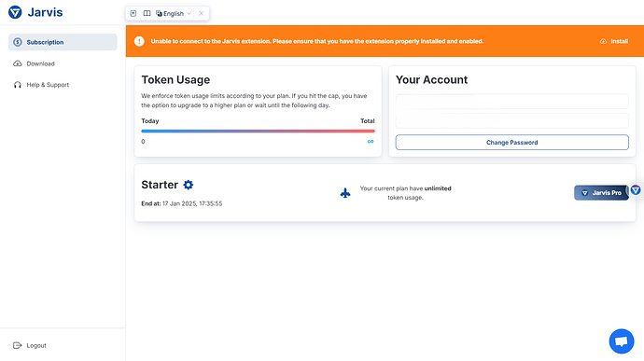The height and width of the screenshot is (361, 644).
Task: Close the translation toolbar
Action: pyautogui.click(x=202, y=14)
